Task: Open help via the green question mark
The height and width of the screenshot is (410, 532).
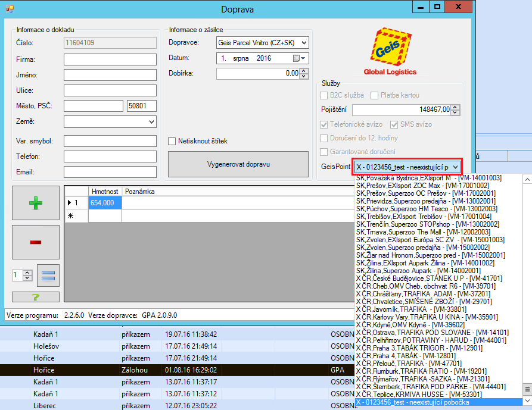Action: (x=36, y=297)
